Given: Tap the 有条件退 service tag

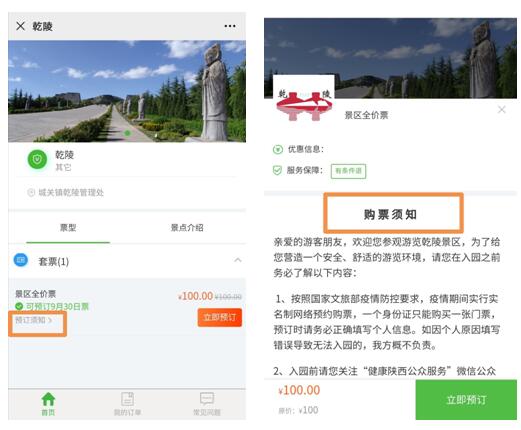Looking at the screenshot, I should tap(348, 171).
